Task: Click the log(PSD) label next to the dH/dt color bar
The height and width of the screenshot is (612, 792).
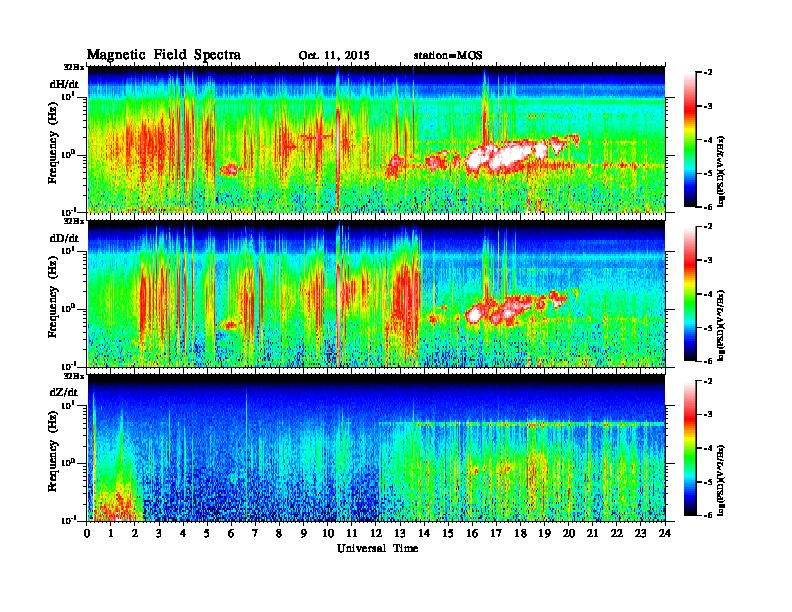Action: click(x=721, y=170)
